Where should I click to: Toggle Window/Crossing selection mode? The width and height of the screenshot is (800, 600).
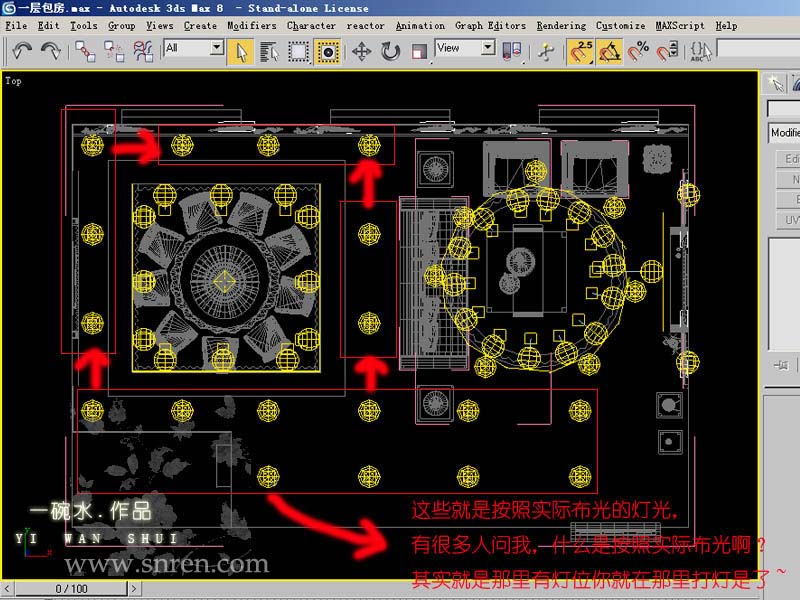(x=327, y=50)
